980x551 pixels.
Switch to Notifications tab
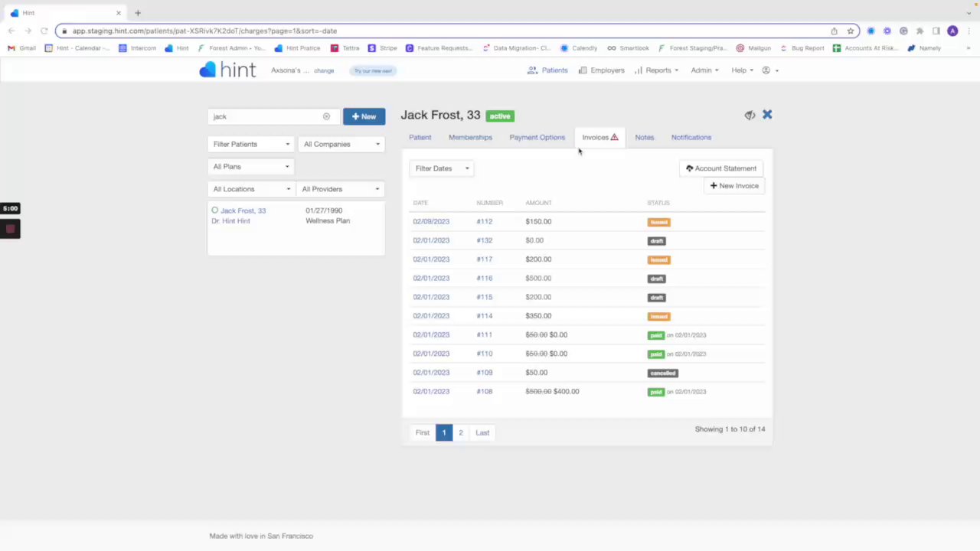(691, 137)
